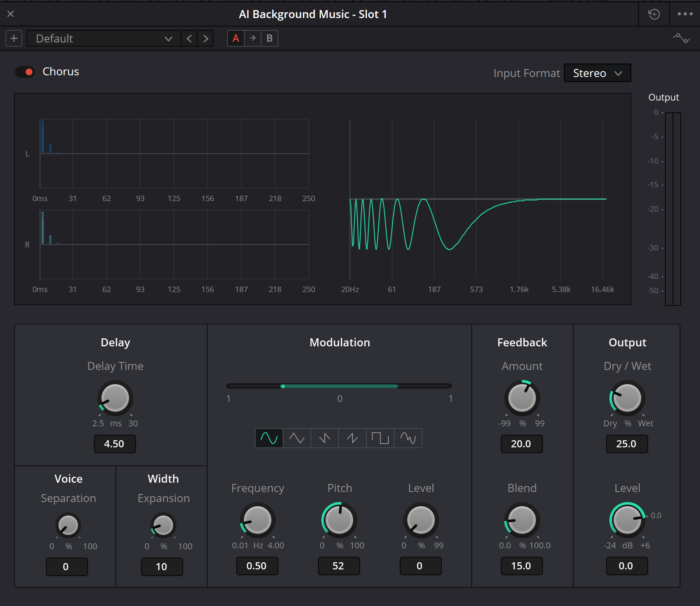Screen dimensions: 700x606
Task: Click the reset history icon in title bar
Action: [x=654, y=14]
